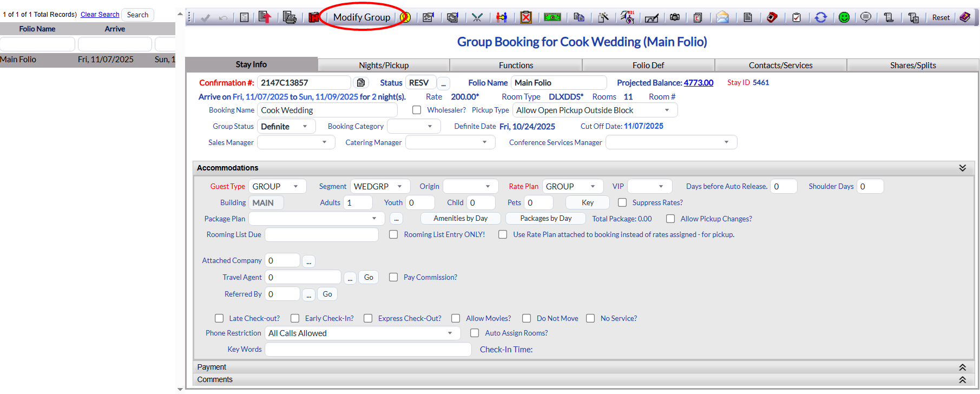Click the purple help book icon
This screenshot has height=394, width=980.
(965, 17)
